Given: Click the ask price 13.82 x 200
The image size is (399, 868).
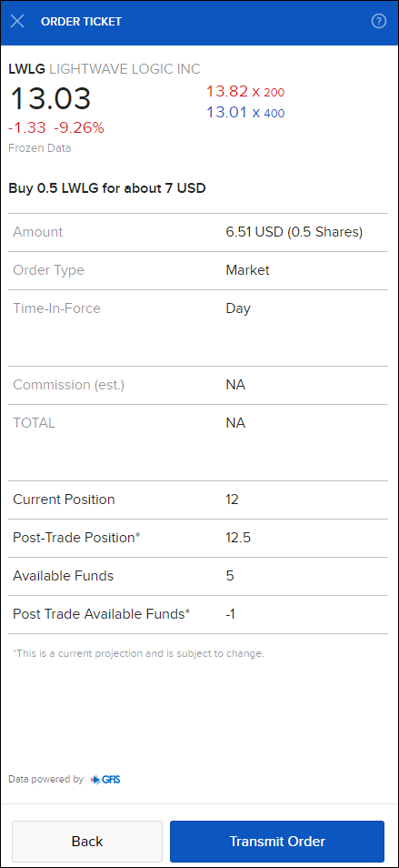Looking at the screenshot, I should point(245,92).
